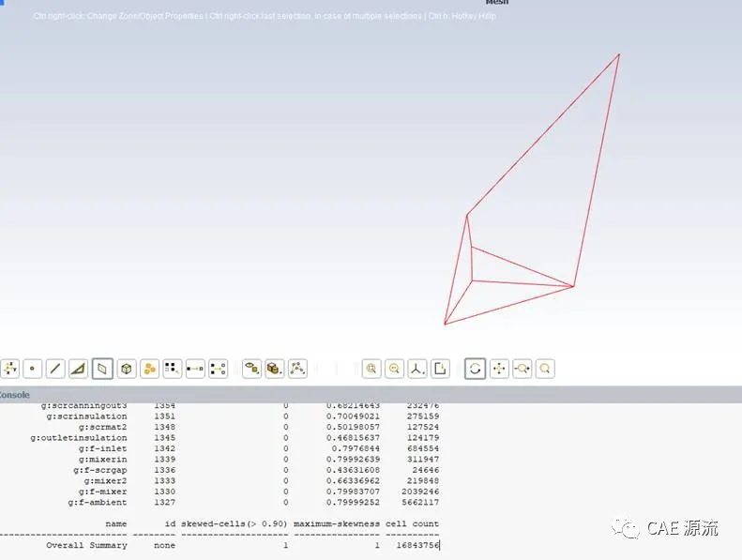Click the zoom out magnifier icon
Viewport: 742px width, 560px height.
(394, 369)
